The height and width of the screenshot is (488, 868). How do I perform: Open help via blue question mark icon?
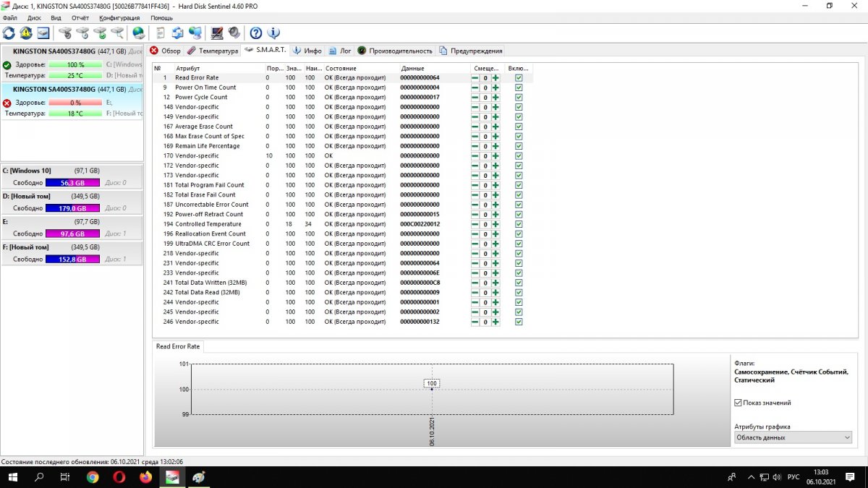click(256, 33)
